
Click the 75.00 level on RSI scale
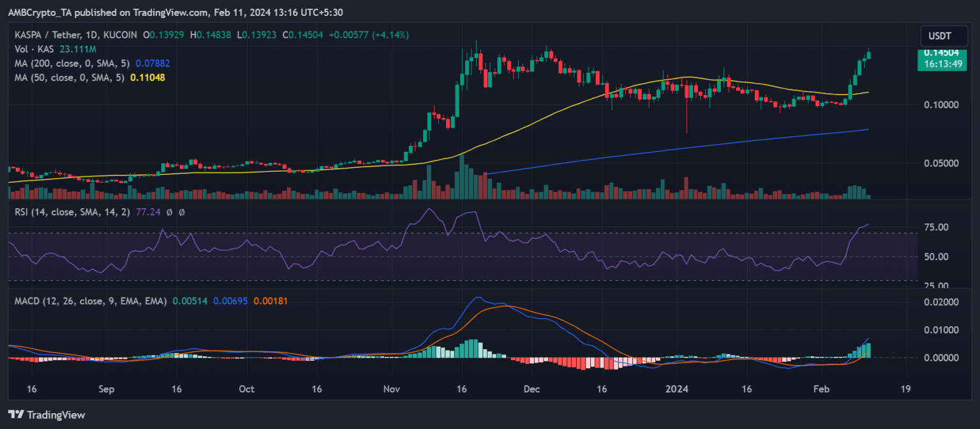coord(936,227)
